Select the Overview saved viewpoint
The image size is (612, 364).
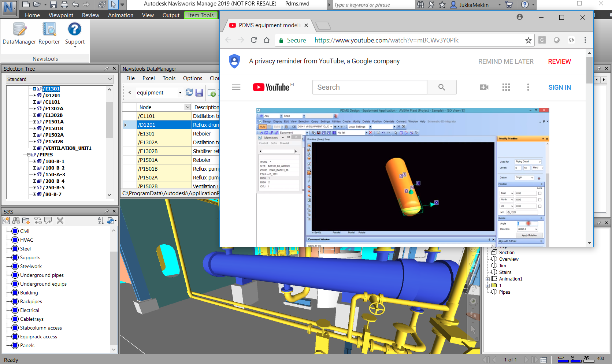(509, 259)
